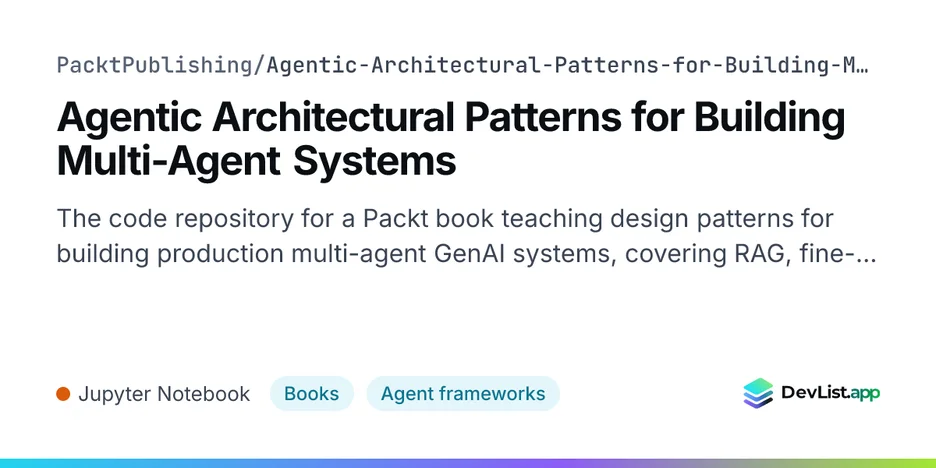Click the 'Jupyter Notebook' language label
Screen dimensions: 936x468
coord(164,394)
